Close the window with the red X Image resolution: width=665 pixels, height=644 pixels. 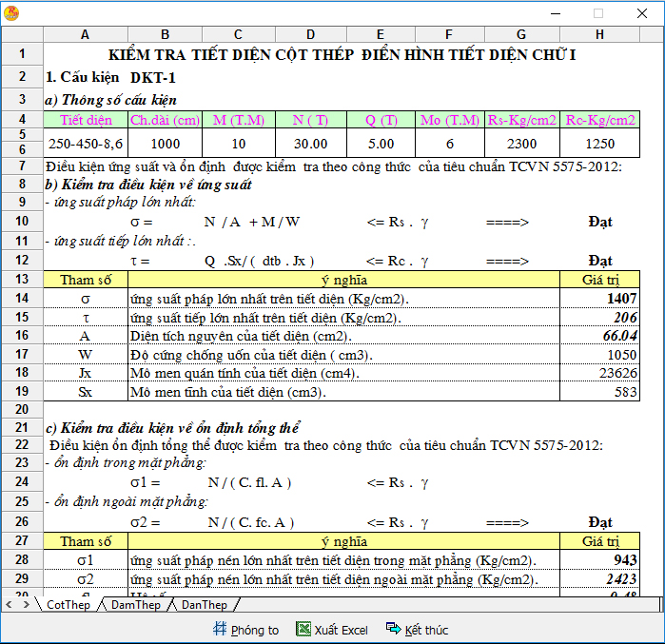point(642,13)
